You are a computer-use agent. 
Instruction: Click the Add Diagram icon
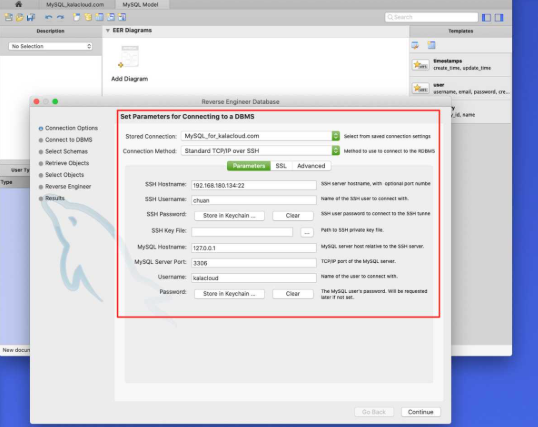pyautogui.click(x=129, y=57)
